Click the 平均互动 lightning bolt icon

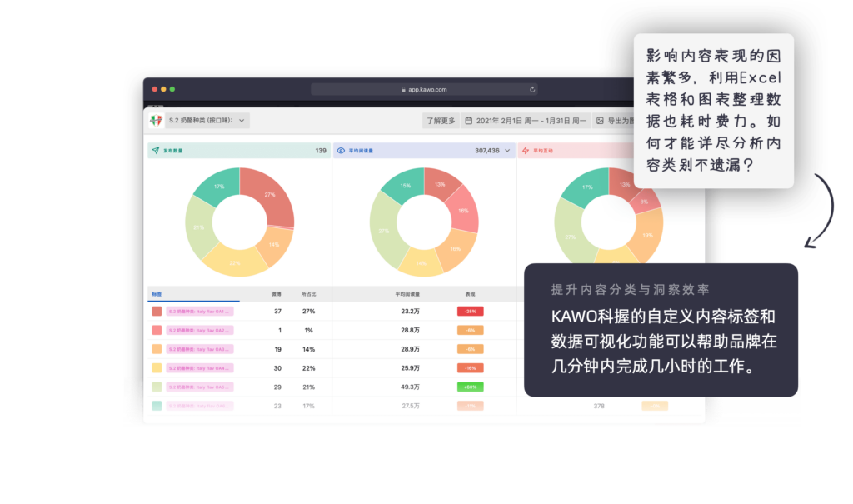coord(526,150)
